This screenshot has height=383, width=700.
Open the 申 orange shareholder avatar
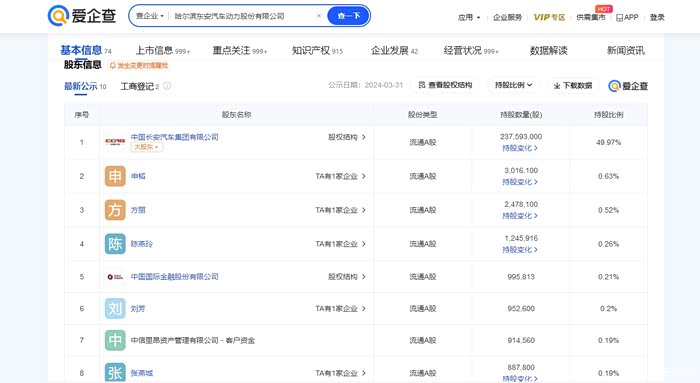(115, 176)
